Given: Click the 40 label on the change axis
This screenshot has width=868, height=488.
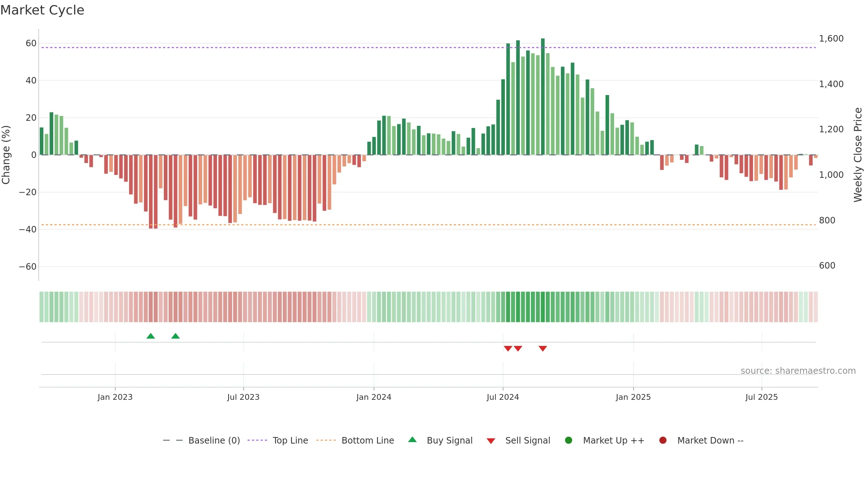Looking at the screenshot, I should (x=31, y=81).
